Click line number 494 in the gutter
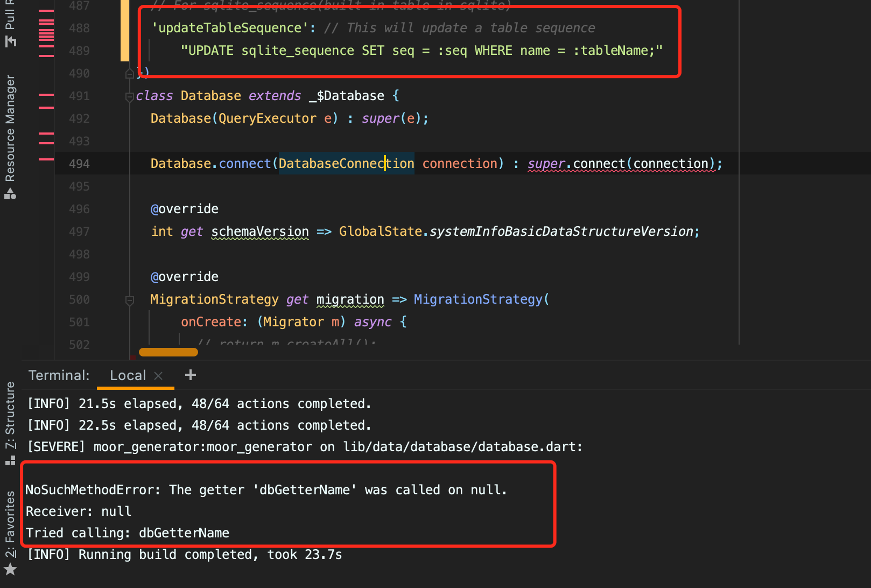This screenshot has width=871, height=588. click(79, 163)
